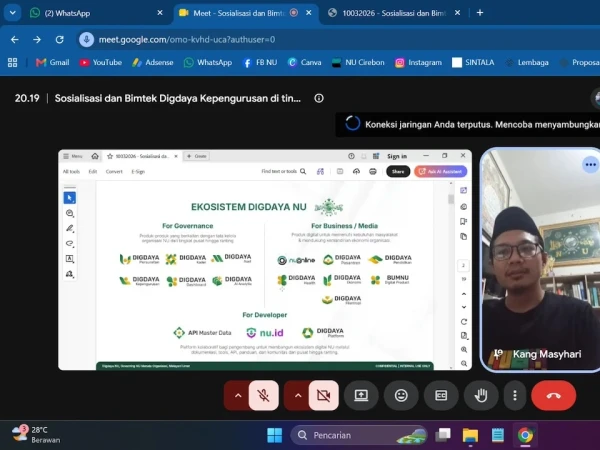The image size is (600, 450).
Task: Click the print icon in shared Acrobat
Action: (373, 171)
